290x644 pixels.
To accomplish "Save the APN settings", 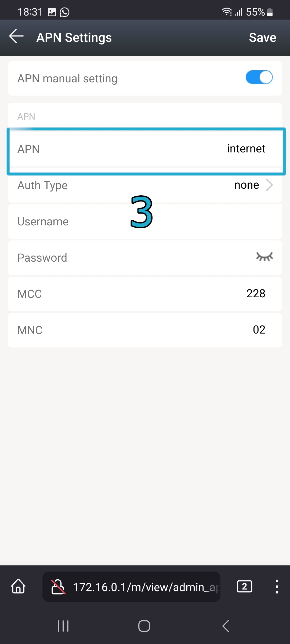I will [x=262, y=38].
